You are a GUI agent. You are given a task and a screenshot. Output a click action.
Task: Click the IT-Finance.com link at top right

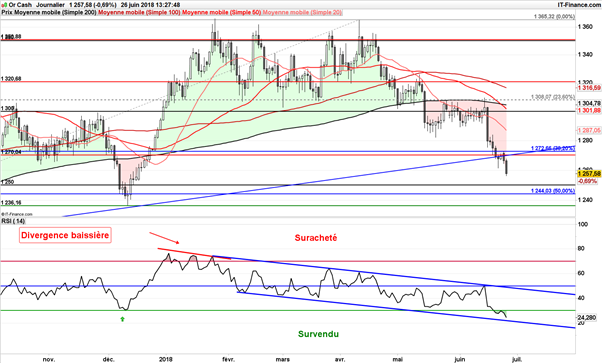coord(579,5)
